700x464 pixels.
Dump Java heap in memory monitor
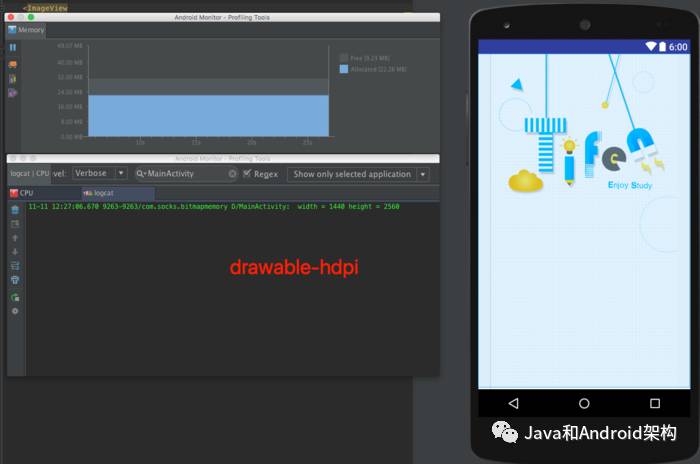[x=13, y=79]
